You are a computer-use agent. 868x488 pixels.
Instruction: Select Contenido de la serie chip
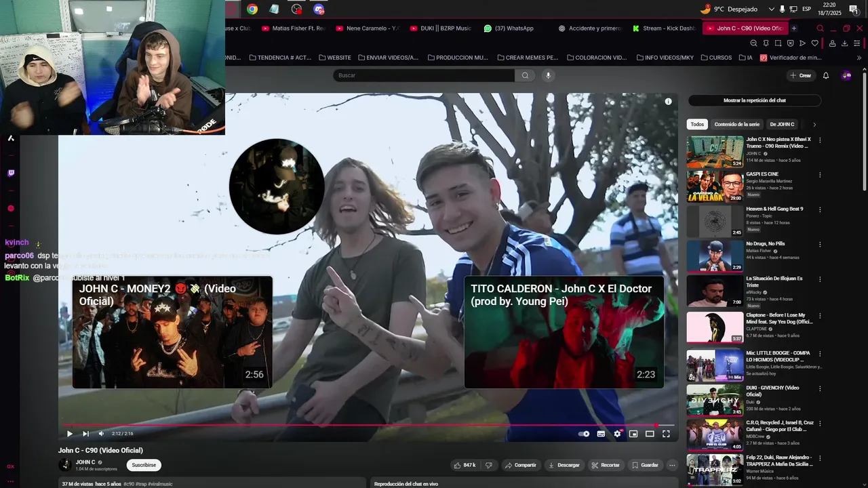coord(736,124)
